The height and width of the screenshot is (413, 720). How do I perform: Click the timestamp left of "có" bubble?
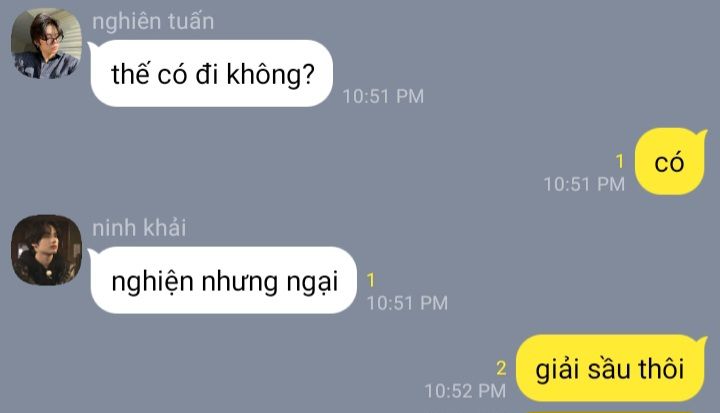pyautogui.click(x=584, y=185)
